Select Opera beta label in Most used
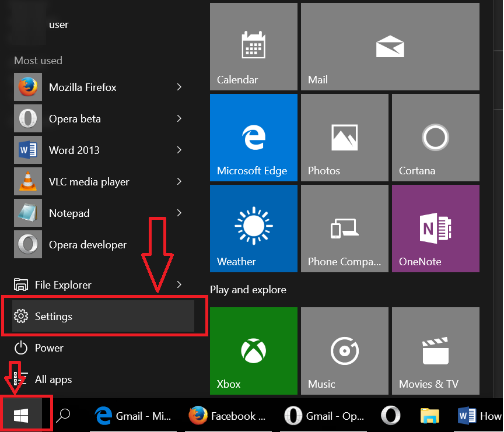This screenshot has width=504, height=432. tap(75, 119)
